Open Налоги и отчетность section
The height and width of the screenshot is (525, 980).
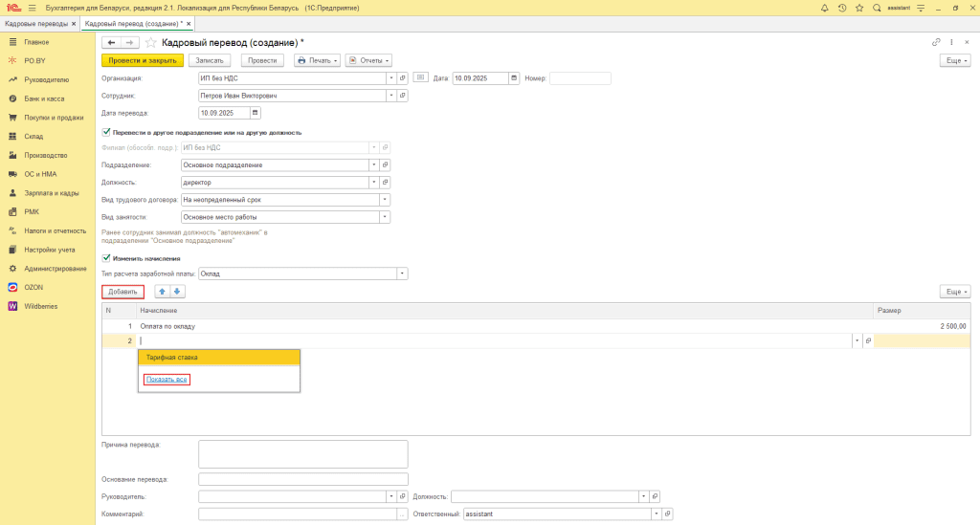(x=55, y=231)
